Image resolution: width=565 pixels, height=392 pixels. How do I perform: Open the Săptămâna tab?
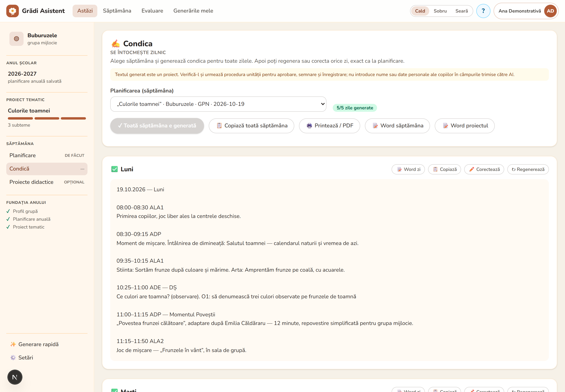117,11
